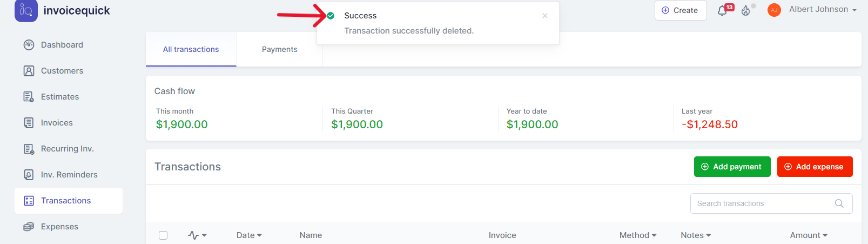Click the Recurring Inv. sidebar icon

pos(29,149)
